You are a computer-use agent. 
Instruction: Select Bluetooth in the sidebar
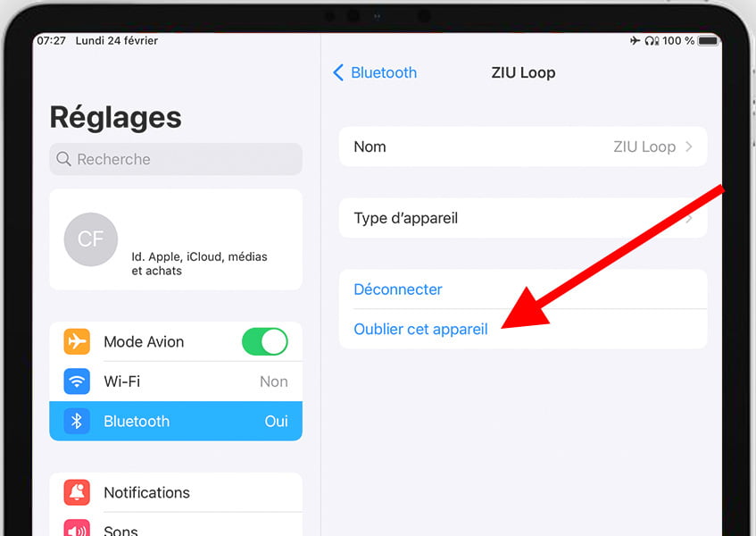176,421
